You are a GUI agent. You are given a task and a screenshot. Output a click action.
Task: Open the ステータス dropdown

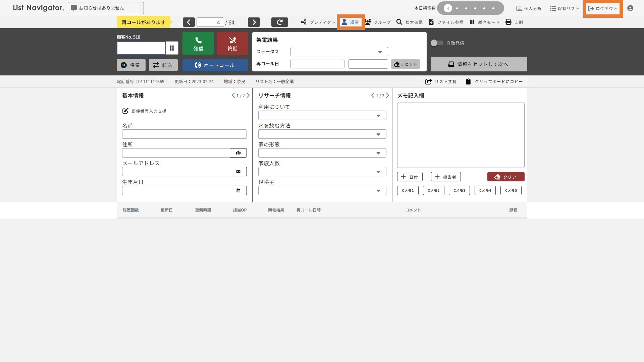tap(339, 52)
